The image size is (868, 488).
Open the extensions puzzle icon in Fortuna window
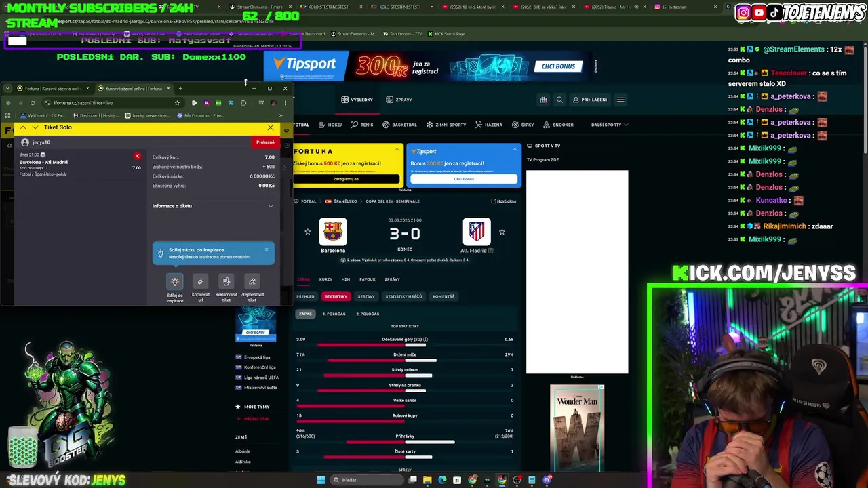pos(243,103)
